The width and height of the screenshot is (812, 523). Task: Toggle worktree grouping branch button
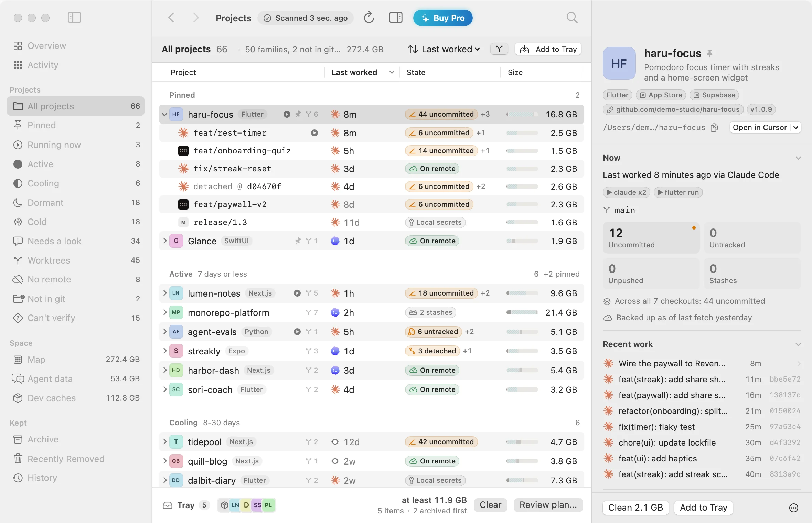(x=499, y=49)
